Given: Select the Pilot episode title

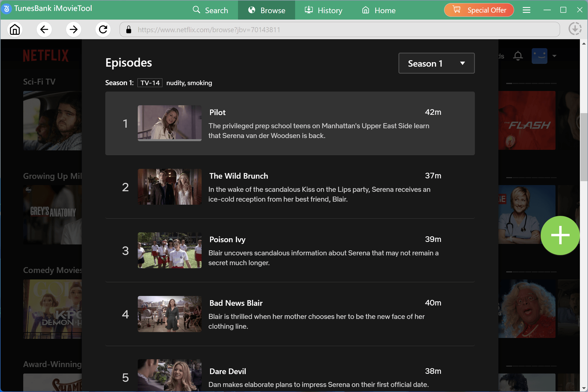Looking at the screenshot, I should click(217, 112).
